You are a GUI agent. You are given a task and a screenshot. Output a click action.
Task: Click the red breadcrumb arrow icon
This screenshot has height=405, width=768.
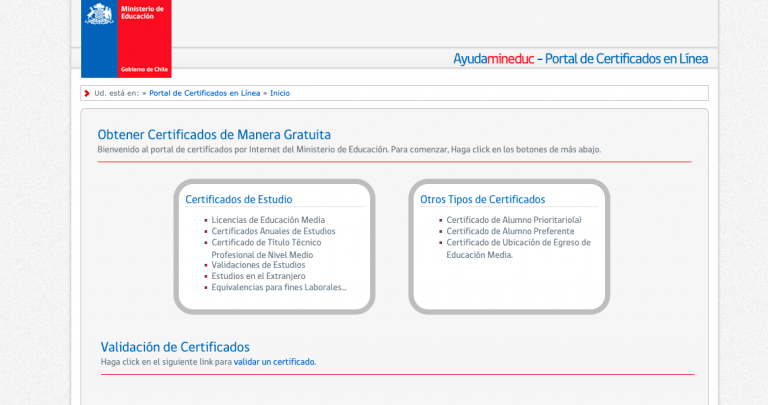(87, 93)
